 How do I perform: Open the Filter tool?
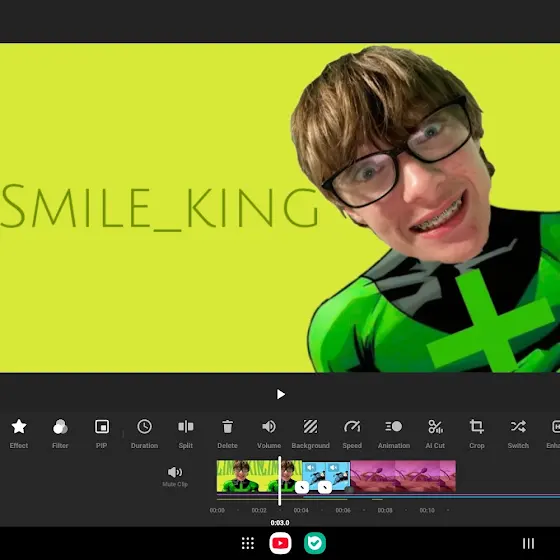(x=60, y=433)
